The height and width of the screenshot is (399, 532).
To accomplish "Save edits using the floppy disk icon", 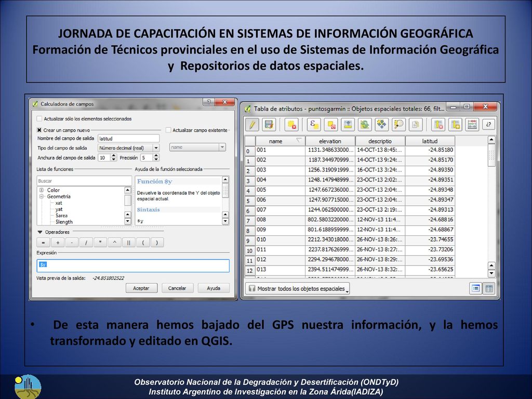I will click(269, 125).
